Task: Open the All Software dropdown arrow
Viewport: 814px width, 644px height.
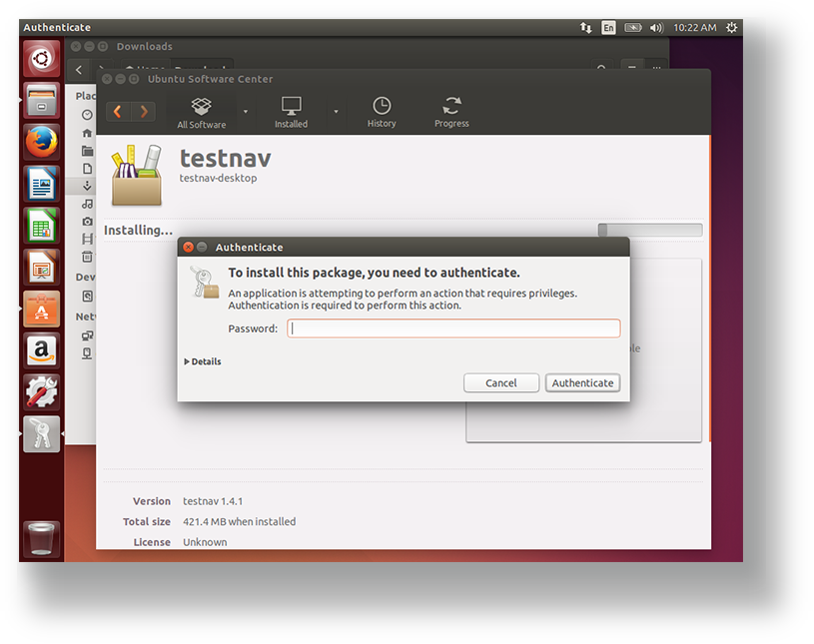Action: click(246, 112)
